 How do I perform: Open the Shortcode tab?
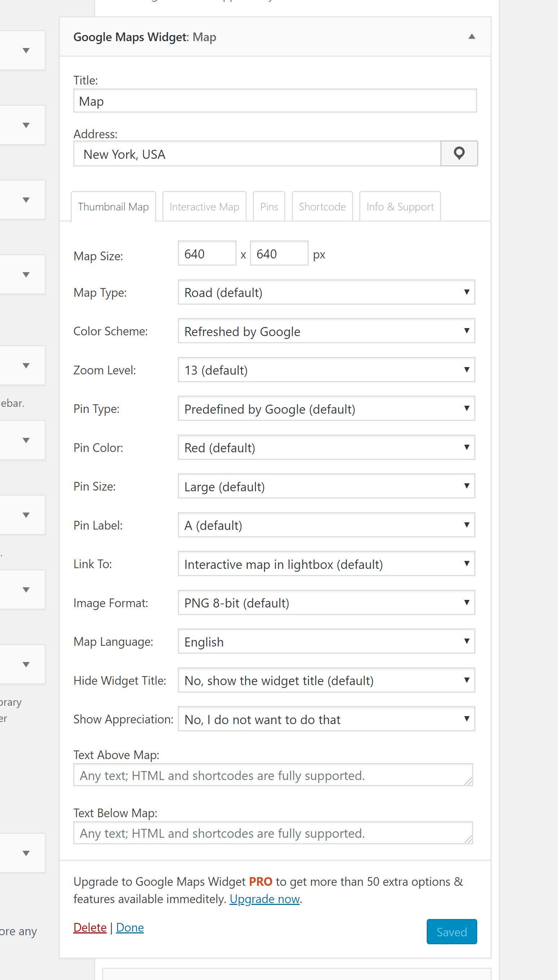[x=322, y=207]
